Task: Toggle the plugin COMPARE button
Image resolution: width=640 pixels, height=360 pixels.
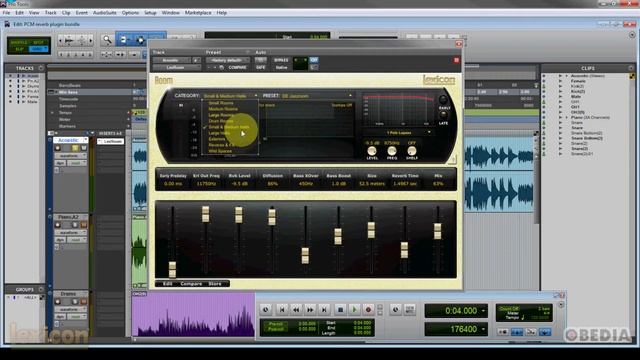Action: [237, 67]
